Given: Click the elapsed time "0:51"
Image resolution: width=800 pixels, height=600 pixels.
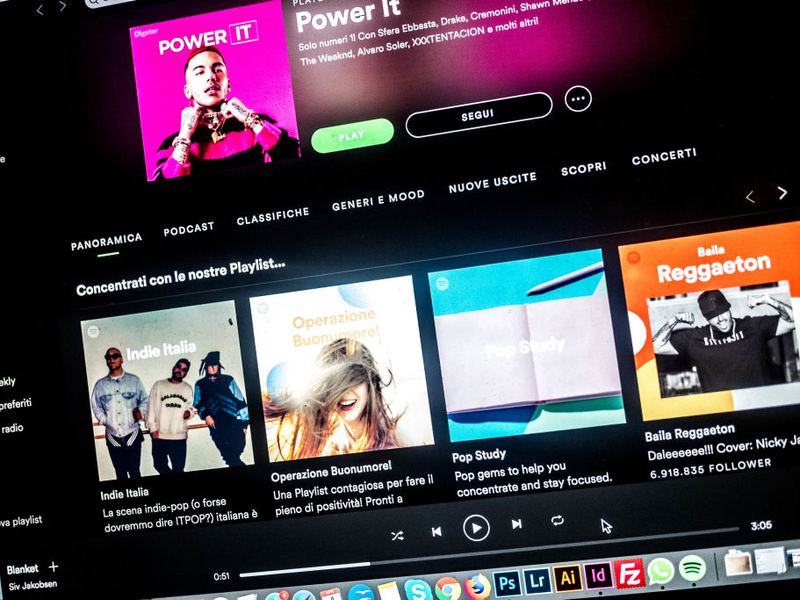Looking at the screenshot, I should click(x=221, y=577).
